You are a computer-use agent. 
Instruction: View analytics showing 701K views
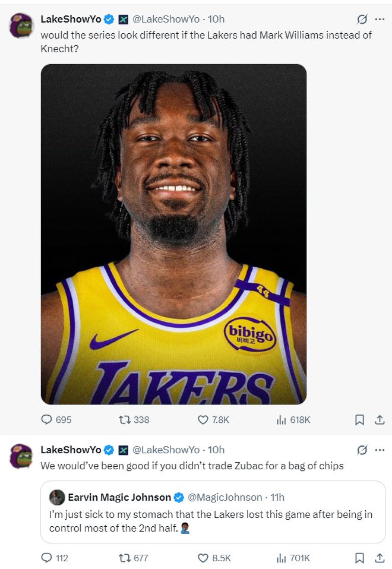point(293,558)
